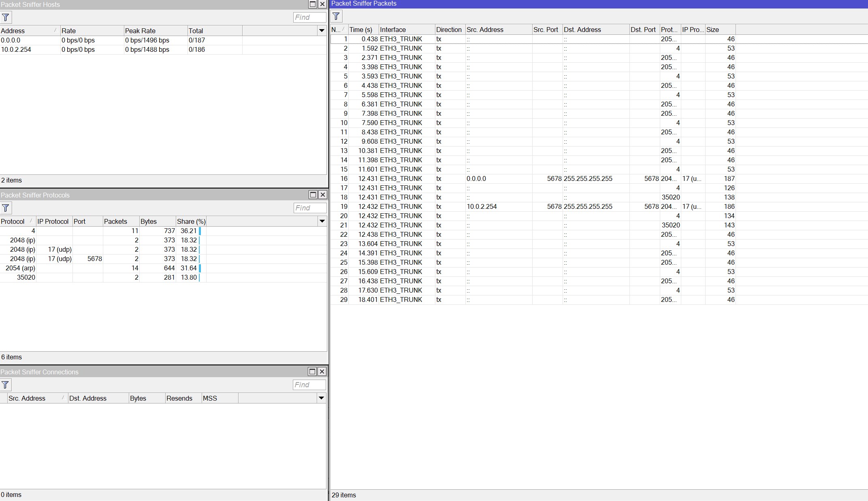Screen dimensions: 868x501
Task: Maximize the Packet Sniffer Connections panel
Action: pos(312,372)
